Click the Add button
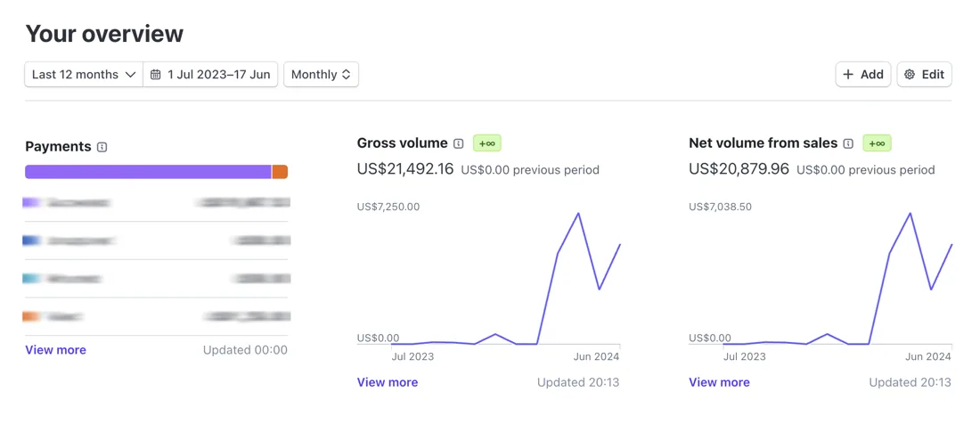The height and width of the screenshot is (424, 980). coord(863,74)
